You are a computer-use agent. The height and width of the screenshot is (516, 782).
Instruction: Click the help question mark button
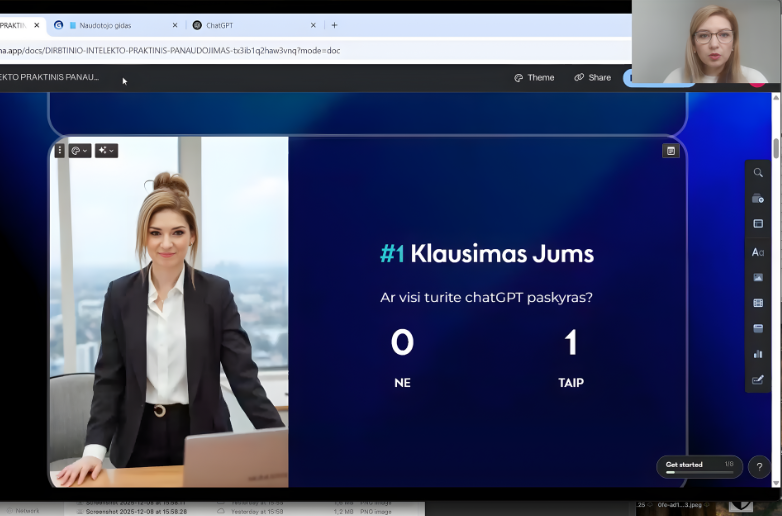[x=759, y=467]
